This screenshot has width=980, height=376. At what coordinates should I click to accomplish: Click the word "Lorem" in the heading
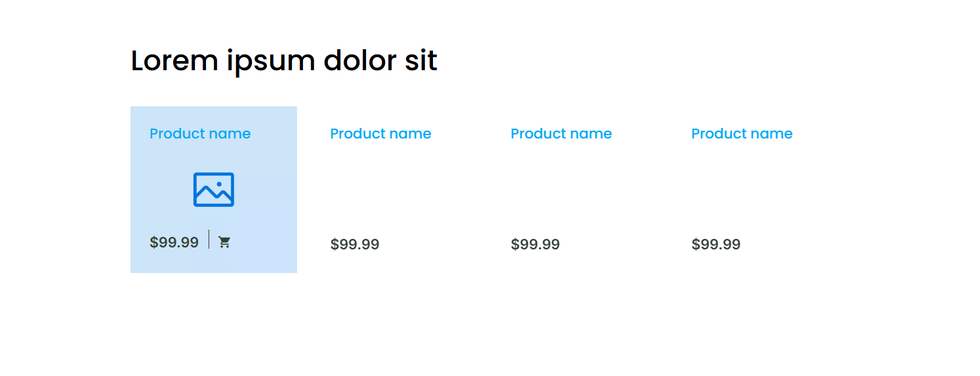(174, 61)
